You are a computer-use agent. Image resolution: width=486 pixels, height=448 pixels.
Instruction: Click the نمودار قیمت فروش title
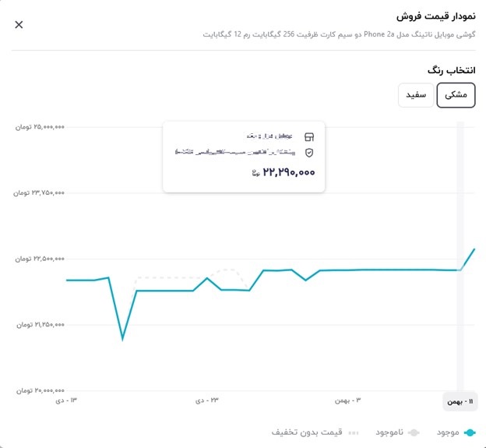coord(436,16)
